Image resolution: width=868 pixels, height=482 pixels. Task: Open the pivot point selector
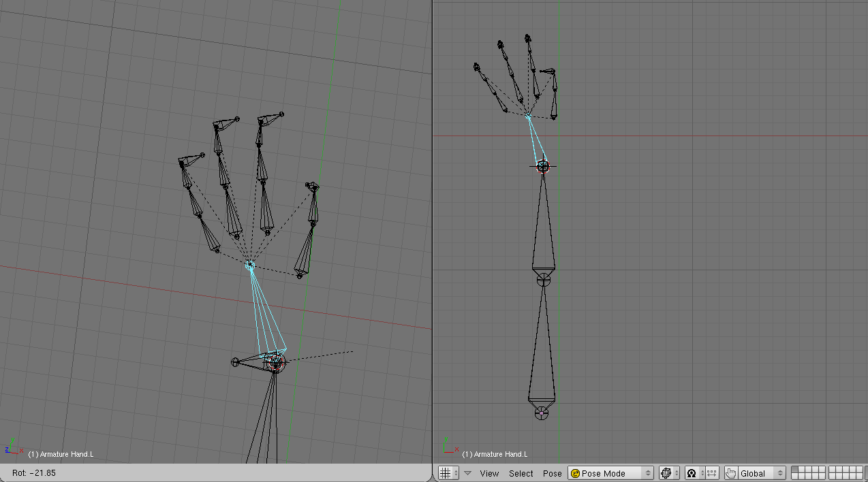click(x=694, y=473)
